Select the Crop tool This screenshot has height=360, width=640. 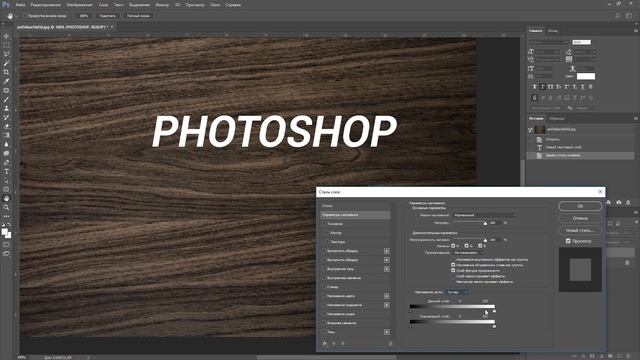[6, 72]
